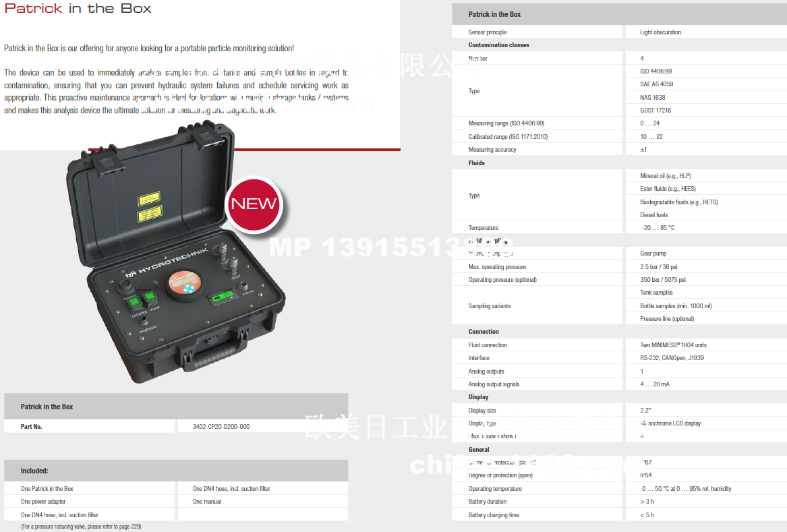Click the 'Measuring accuracy' label

click(x=492, y=150)
